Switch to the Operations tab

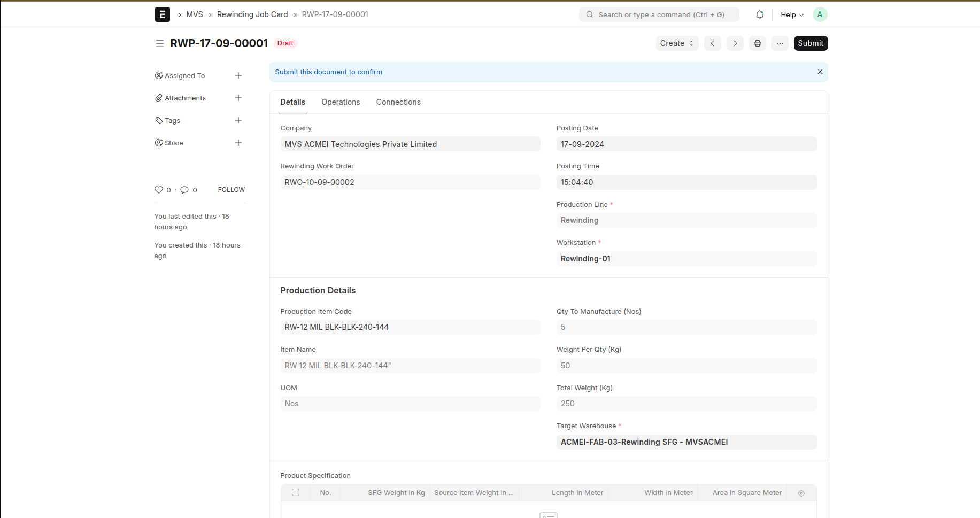pos(341,102)
